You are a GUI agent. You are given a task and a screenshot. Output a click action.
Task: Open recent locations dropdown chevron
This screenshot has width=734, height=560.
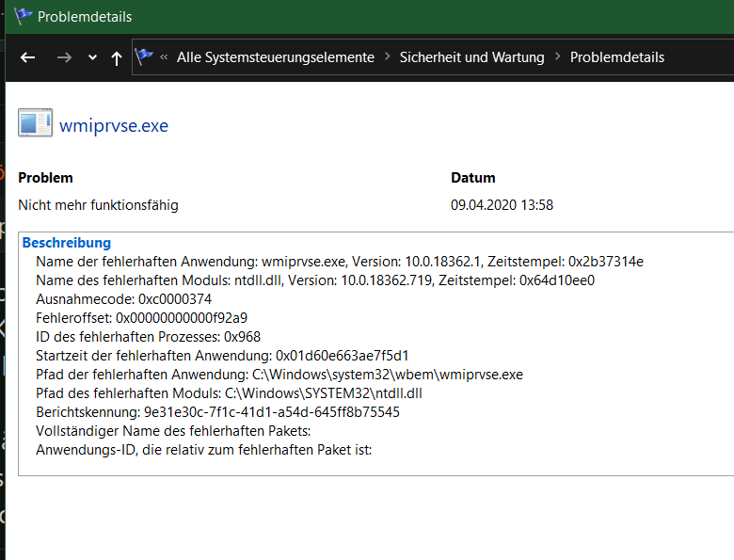pyautogui.click(x=92, y=57)
